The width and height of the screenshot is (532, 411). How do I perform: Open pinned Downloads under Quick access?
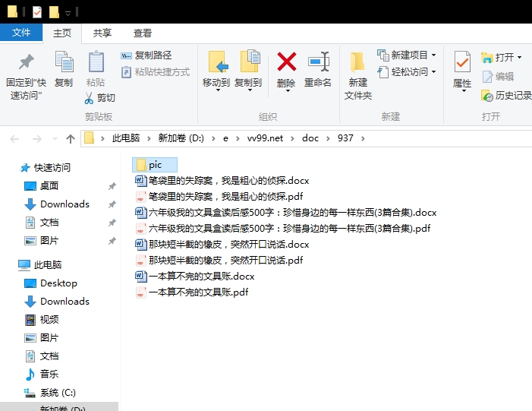[57, 204]
